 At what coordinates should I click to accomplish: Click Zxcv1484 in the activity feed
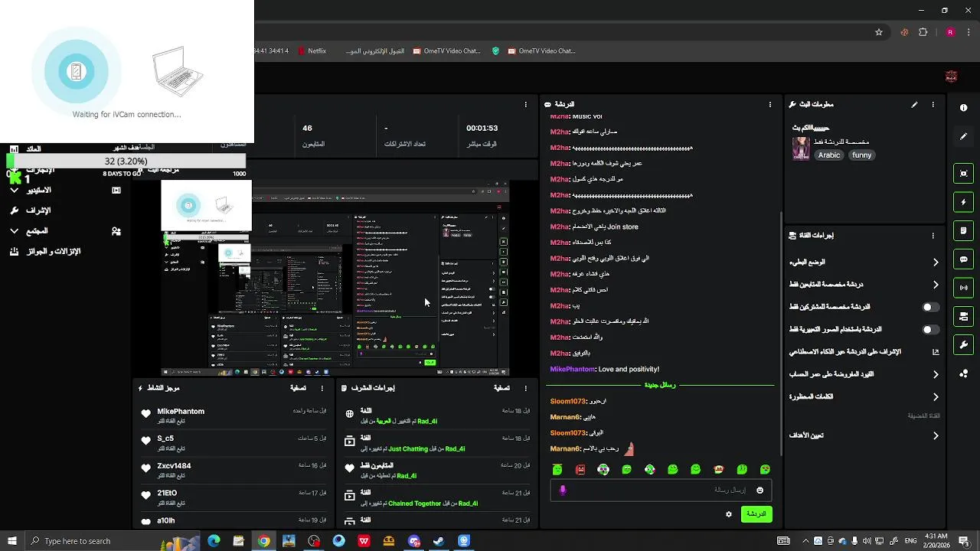(174, 465)
